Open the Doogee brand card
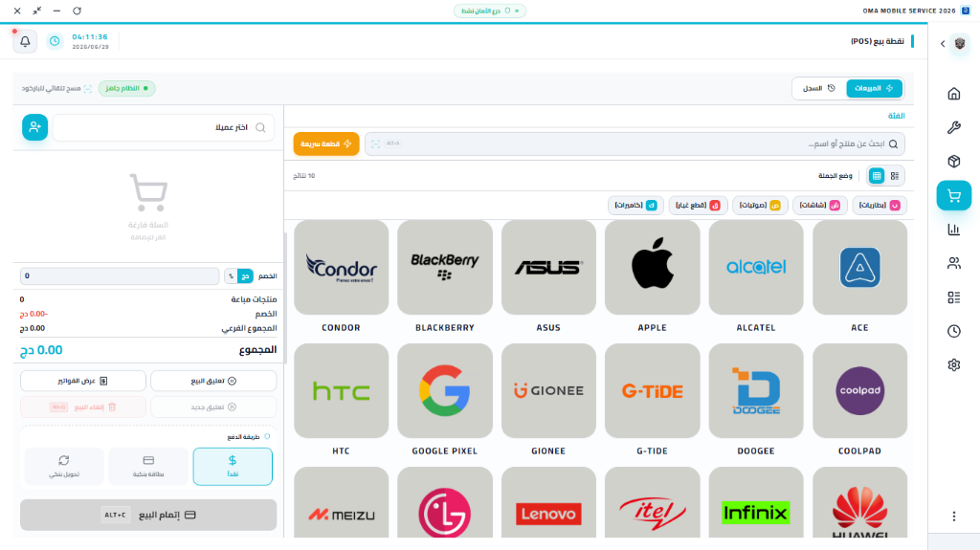 tap(756, 390)
